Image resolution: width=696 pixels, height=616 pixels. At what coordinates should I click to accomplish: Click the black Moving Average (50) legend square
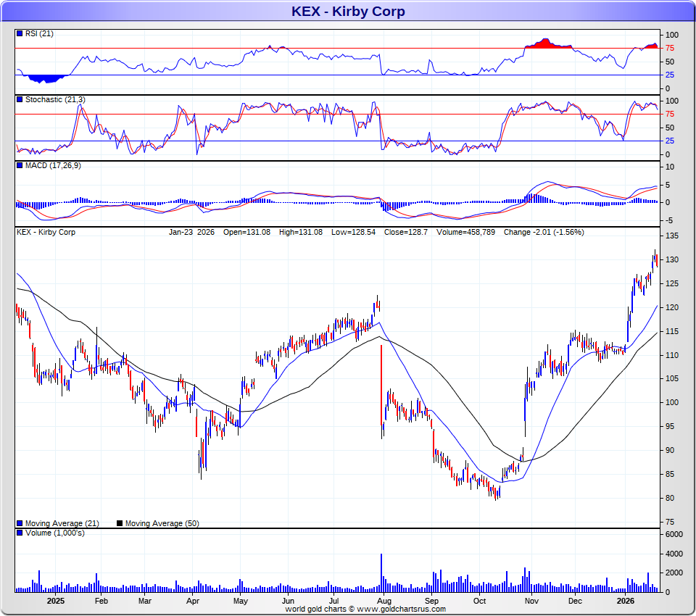(x=120, y=523)
